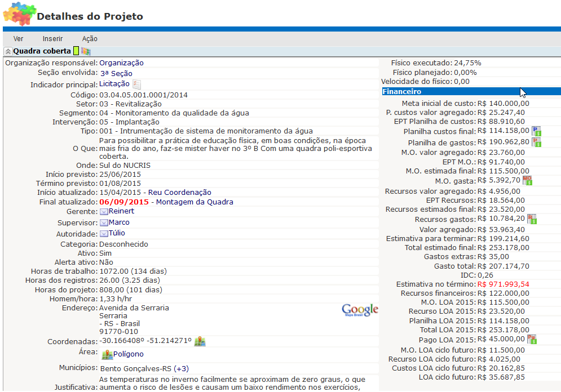Viewport: 561px width, 392px height.
Task: Open the 3ª Seção link
Action: pyautogui.click(x=116, y=73)
